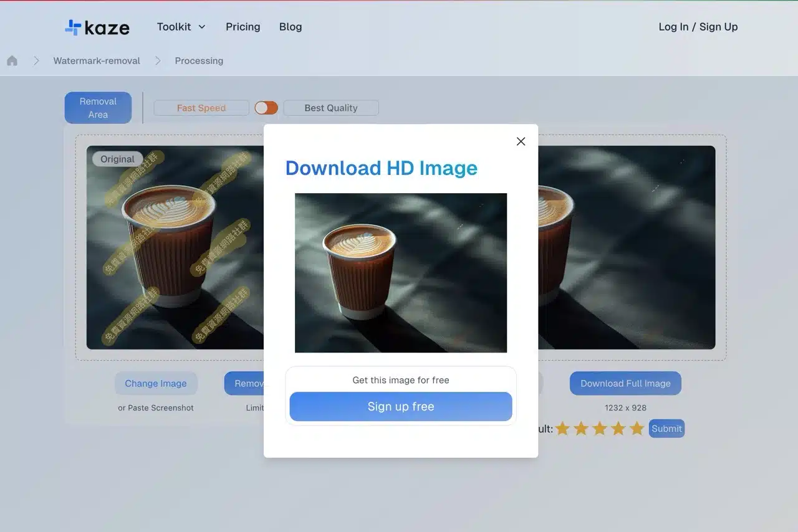The width and height of the screenshot is (798, 532).
Task: Give five stars using last star
Action: click(637, 429)
